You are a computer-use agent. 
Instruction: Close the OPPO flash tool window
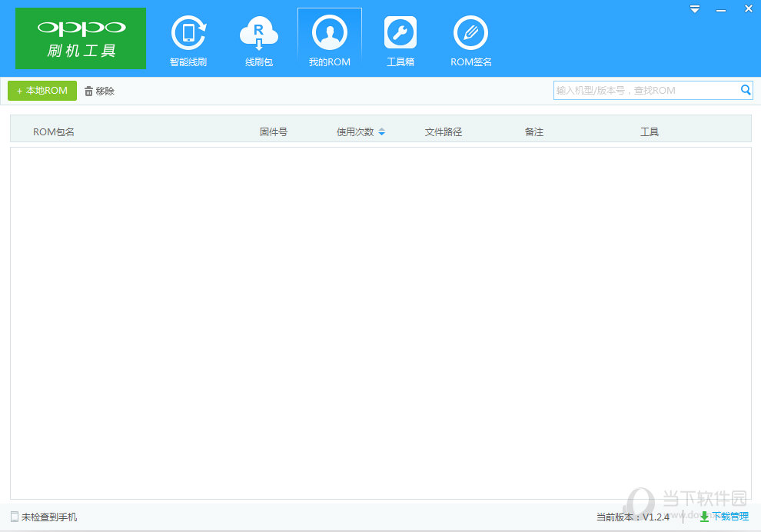[x=749, y=8]
